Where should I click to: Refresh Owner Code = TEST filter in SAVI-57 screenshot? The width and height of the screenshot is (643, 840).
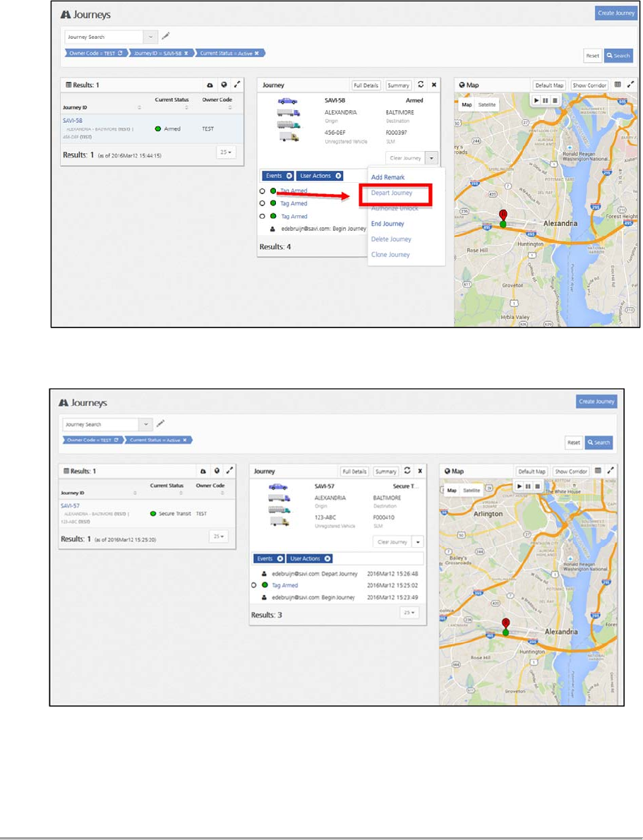116,440
